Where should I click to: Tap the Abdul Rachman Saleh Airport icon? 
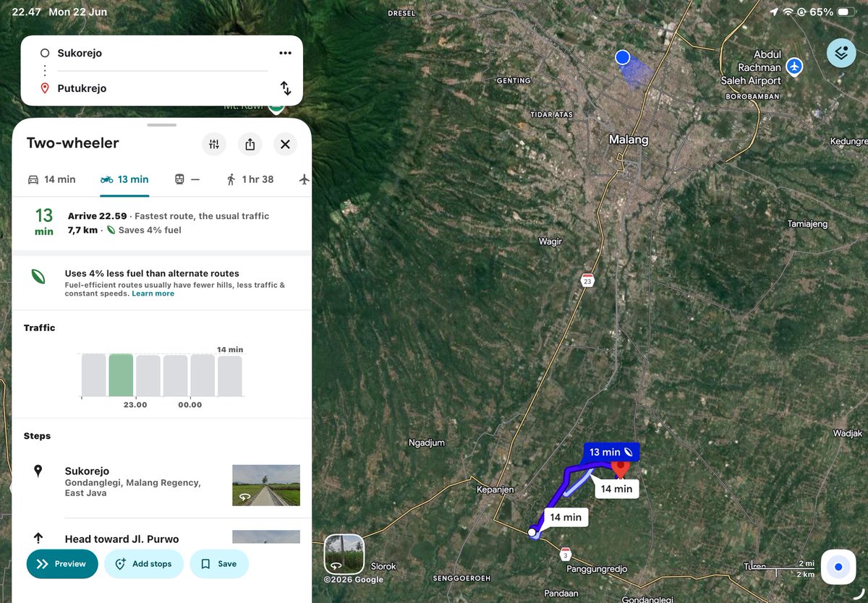click(x=794, y=66)
